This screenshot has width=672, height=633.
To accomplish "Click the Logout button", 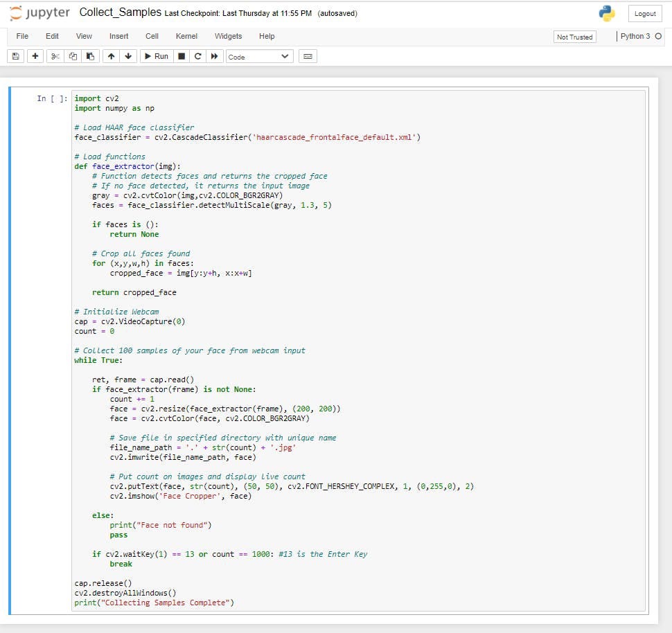I will (645, 14).
